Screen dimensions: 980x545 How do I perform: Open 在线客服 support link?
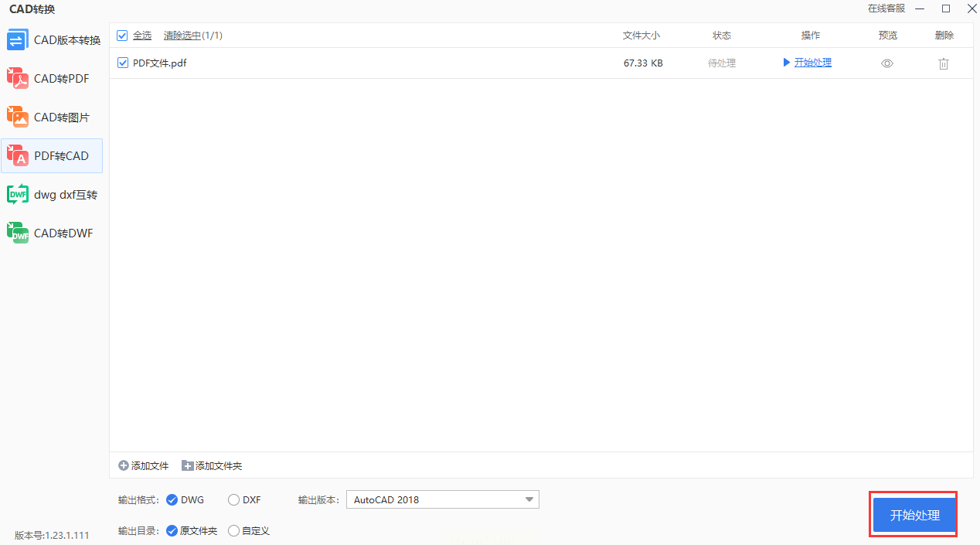point(886,9)
